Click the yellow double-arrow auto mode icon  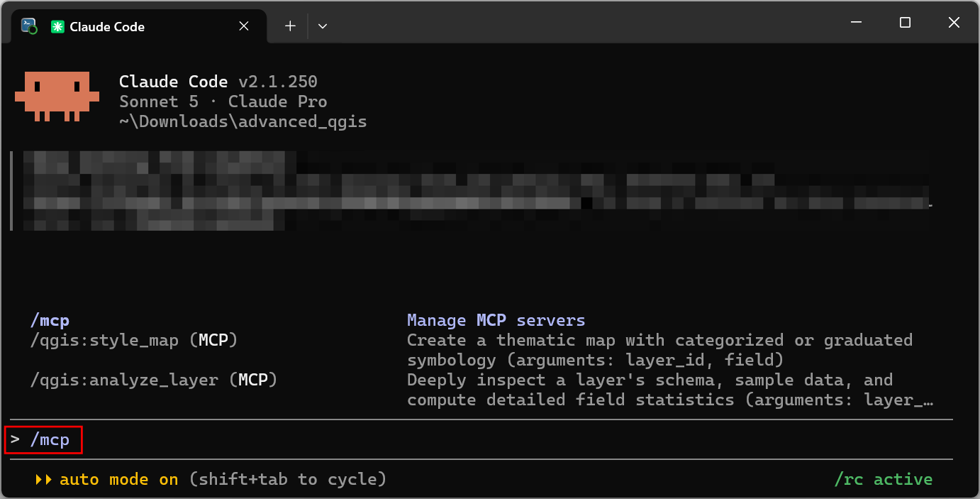[44, 480]
